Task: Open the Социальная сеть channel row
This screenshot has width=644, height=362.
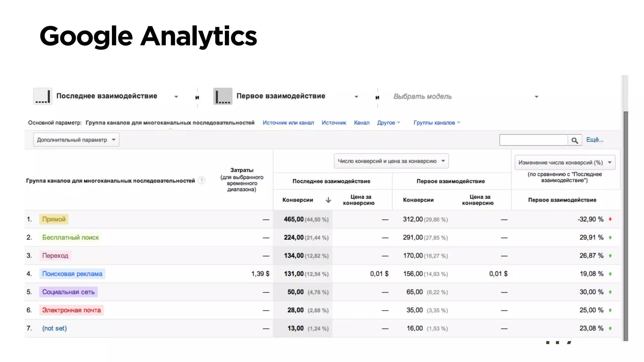Action: point(68,292)
